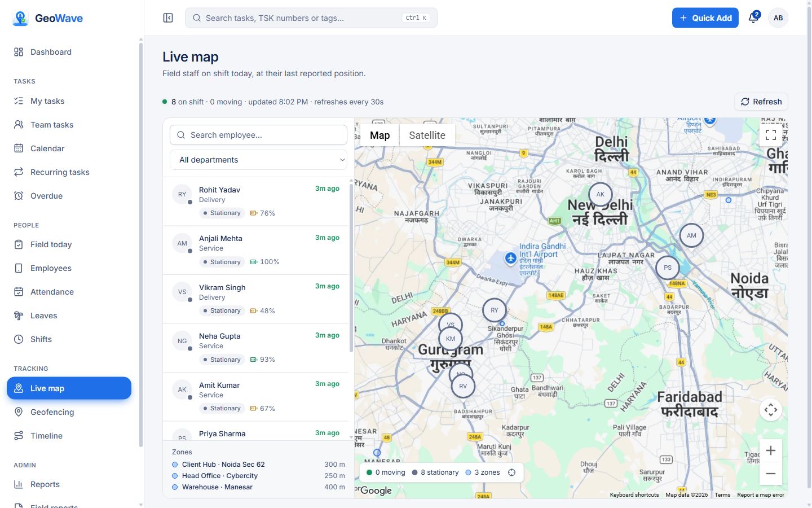Open the AB user avatar menu

(778, 18)
